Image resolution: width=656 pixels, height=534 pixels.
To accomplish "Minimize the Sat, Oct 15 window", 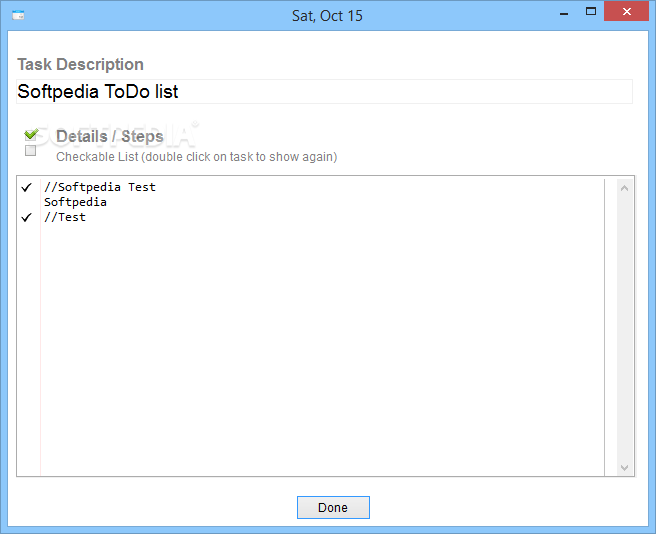I will coord(564,13).
